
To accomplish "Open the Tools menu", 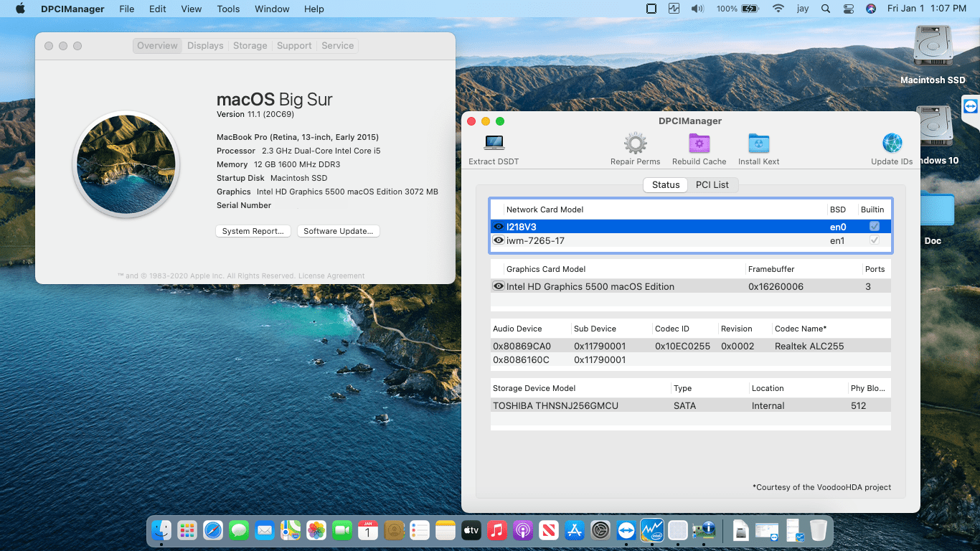I will pos(228,9).
